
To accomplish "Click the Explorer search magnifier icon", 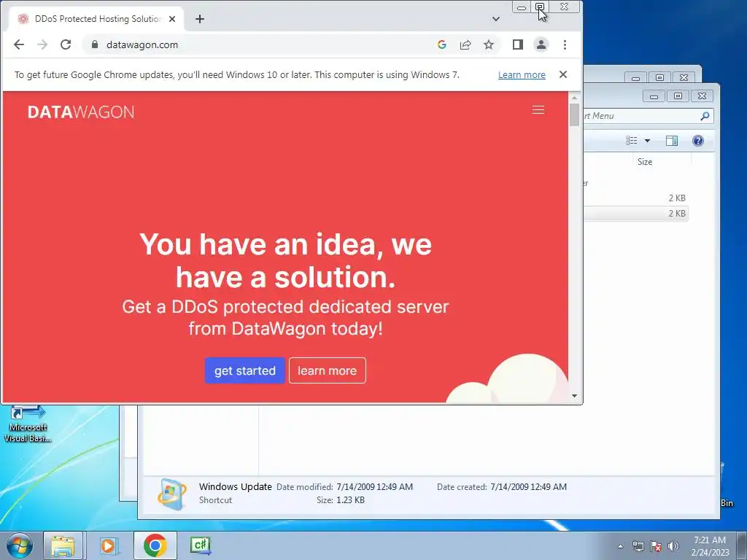I will pyautogui.click(x=705, y=116).
